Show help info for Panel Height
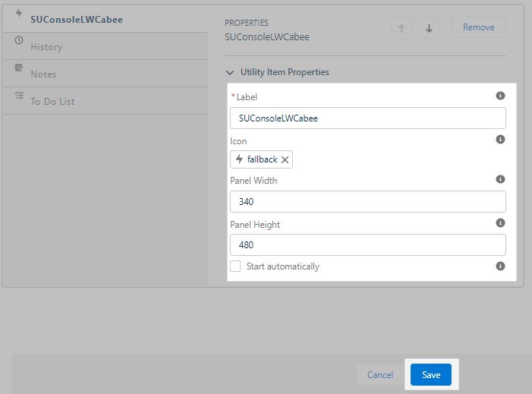Image resolution: width=532 pixels, height=394 pixels. point(500,223)
